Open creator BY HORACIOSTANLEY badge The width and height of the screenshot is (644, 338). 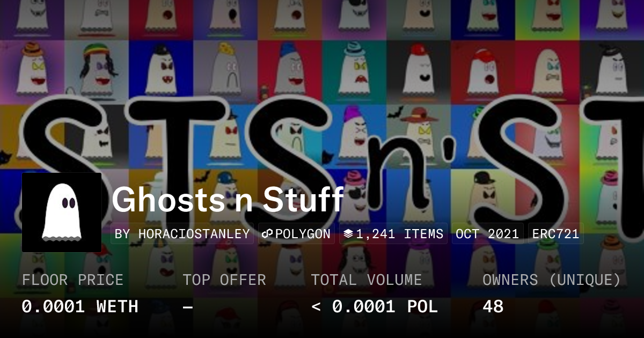182,234
